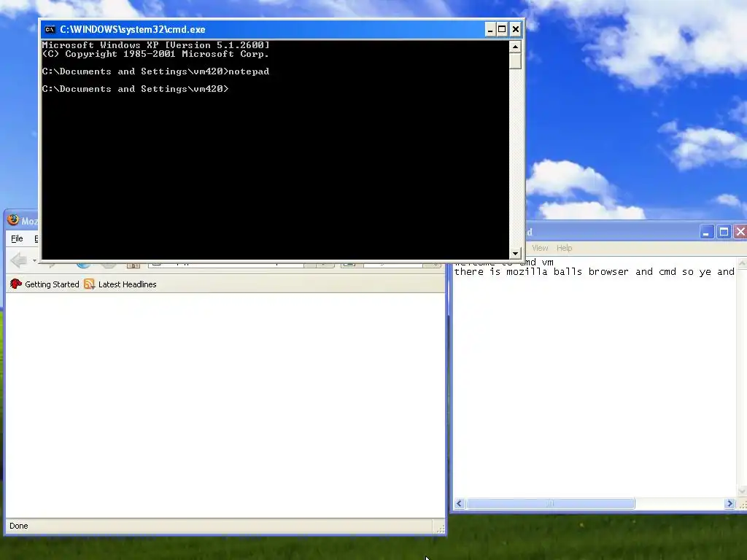This screenshot has width=747, height=560.
Task: Open the Back history dropdown arrow in Firefox
Action: tap(34, 260)
